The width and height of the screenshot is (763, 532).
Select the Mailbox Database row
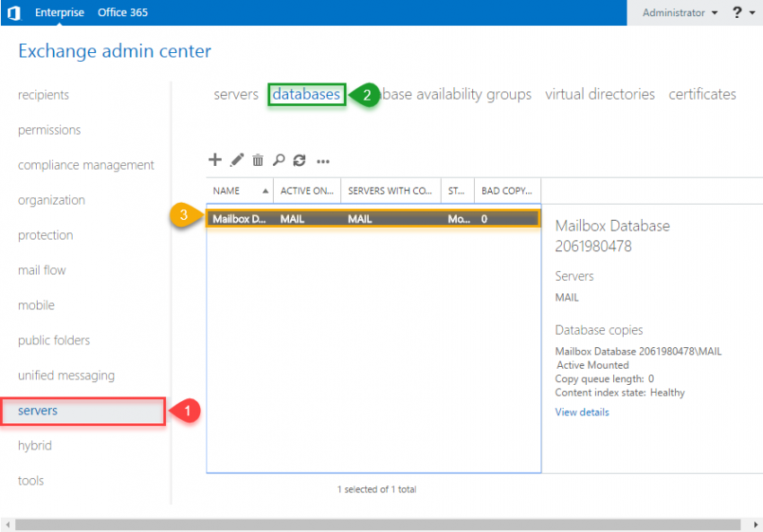click(373, 218)
